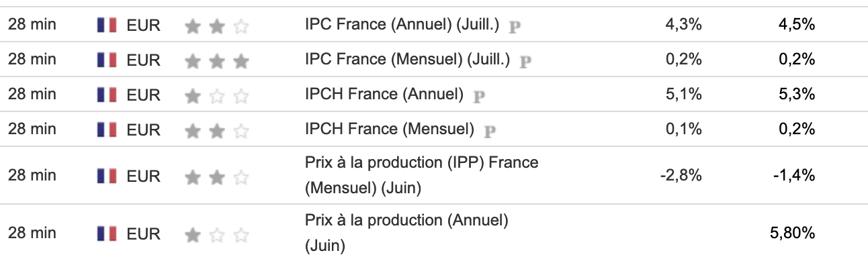Click the French flag in IPC France (Annuel) row

point(107,25)
